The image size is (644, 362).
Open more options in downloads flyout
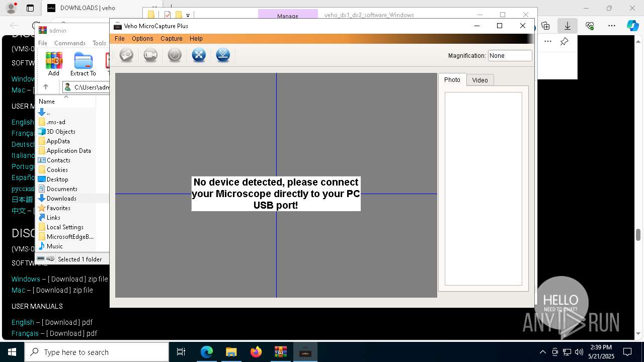(x=548, y=42)
